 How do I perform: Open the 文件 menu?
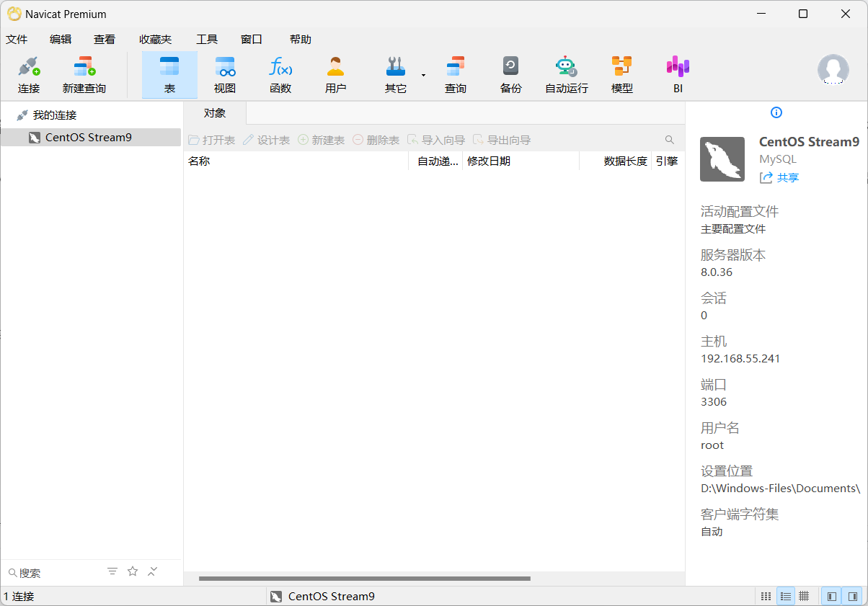click(x=17, y=40)
